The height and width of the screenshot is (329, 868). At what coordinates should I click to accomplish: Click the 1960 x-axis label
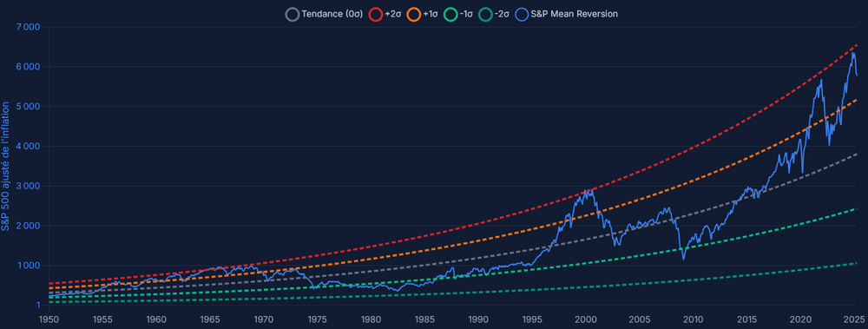click(156, 319)
